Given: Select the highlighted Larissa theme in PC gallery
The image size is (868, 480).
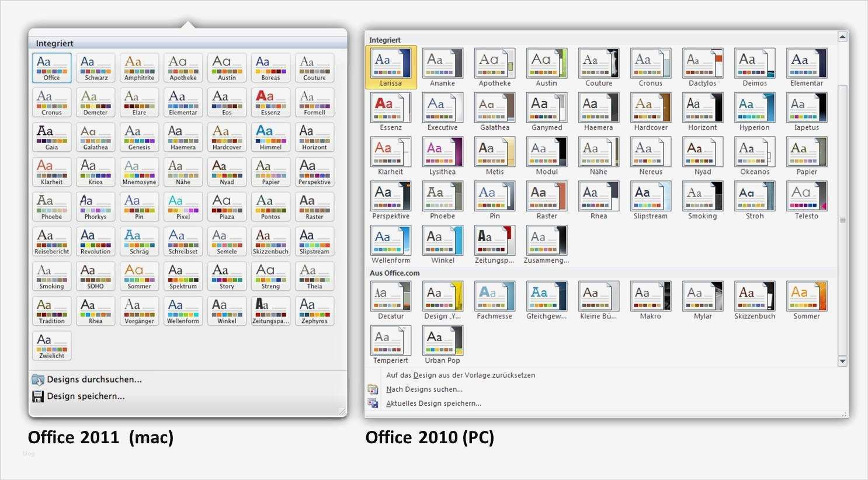Looking at the screenshot, I should pyautogui.click(x=391, y=67).
